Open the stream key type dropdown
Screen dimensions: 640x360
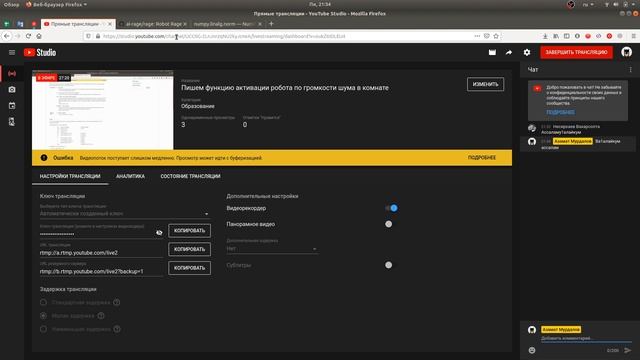pyautogui.click(x=124, y=213)
